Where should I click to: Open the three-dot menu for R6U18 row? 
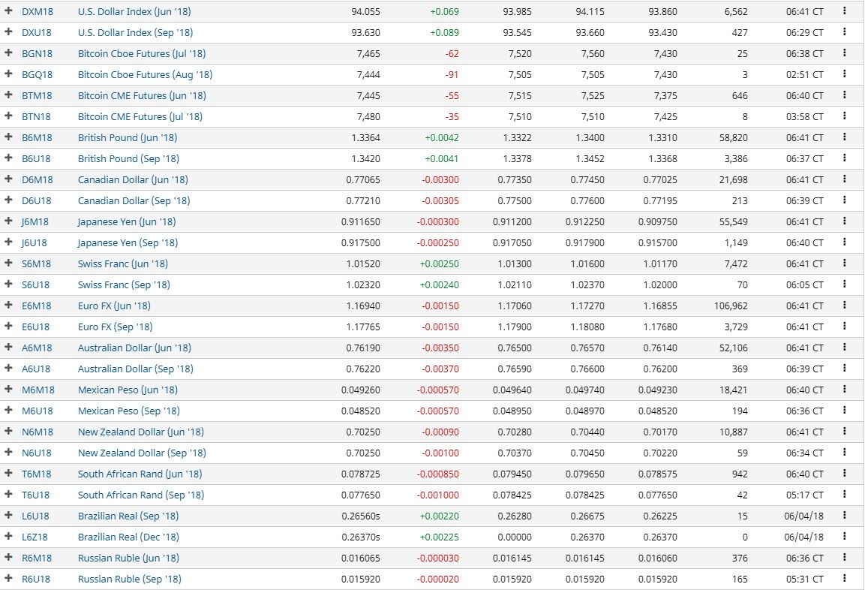[x=844, y=579]
